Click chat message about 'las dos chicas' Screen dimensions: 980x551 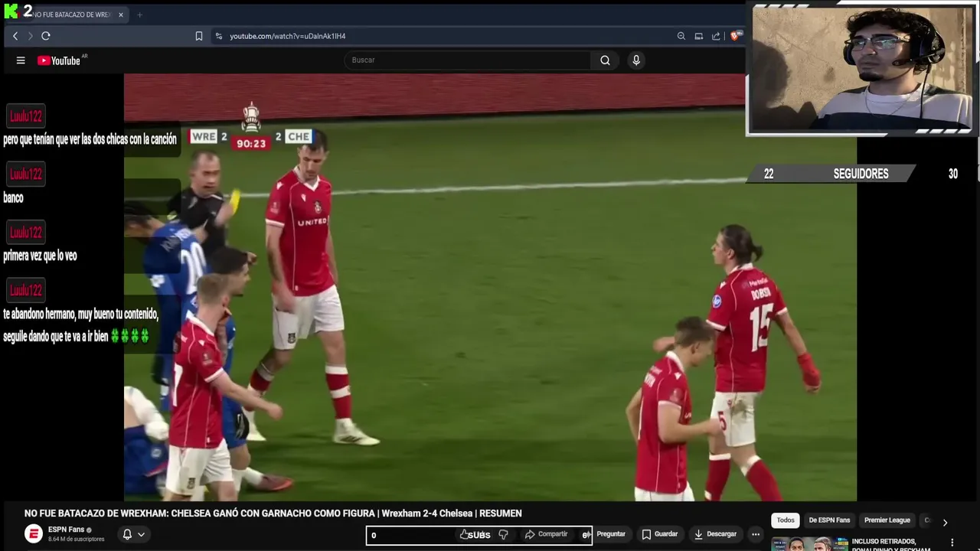[90, 139]
